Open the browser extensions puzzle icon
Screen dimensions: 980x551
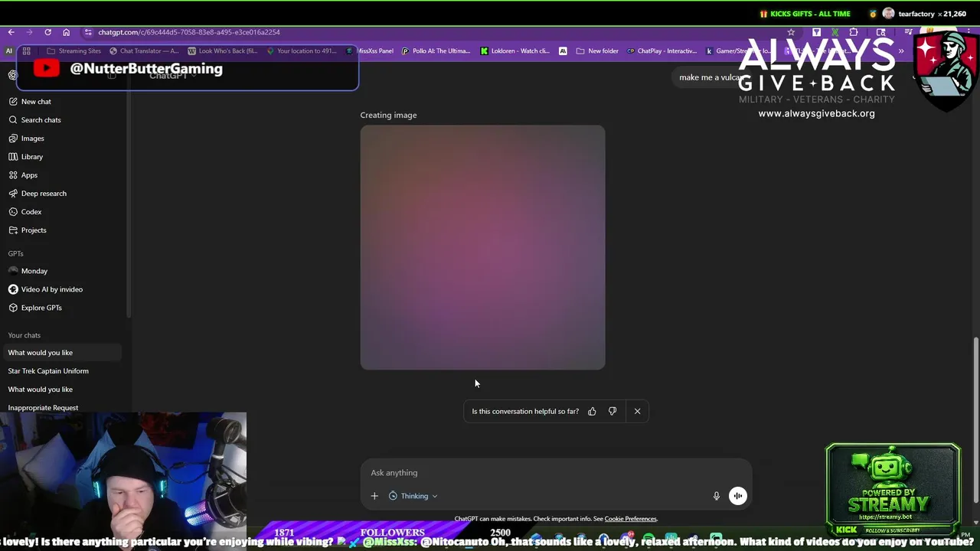click(854, 32)
